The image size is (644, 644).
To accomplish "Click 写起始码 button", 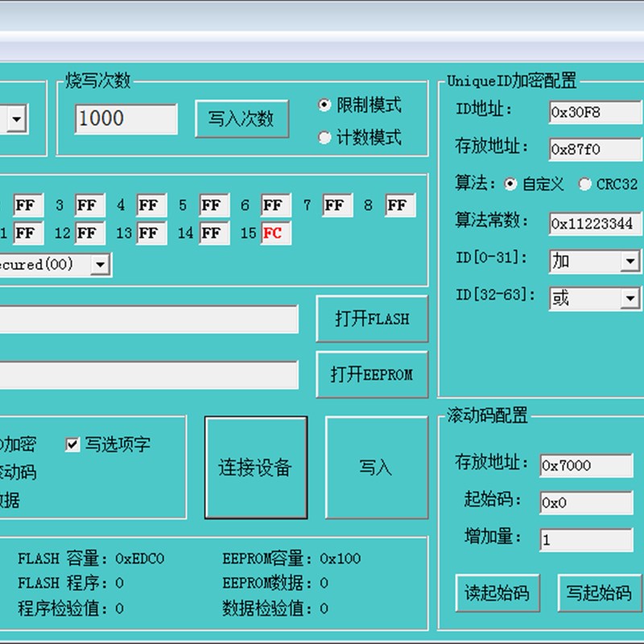I will tap(600, 593).
